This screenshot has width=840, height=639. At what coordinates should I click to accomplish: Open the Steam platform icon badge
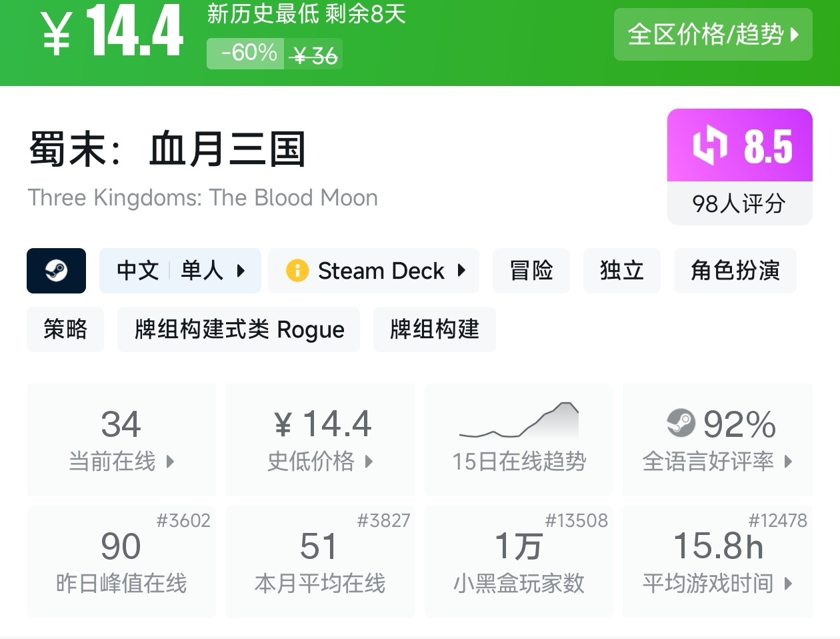(56, 271)
